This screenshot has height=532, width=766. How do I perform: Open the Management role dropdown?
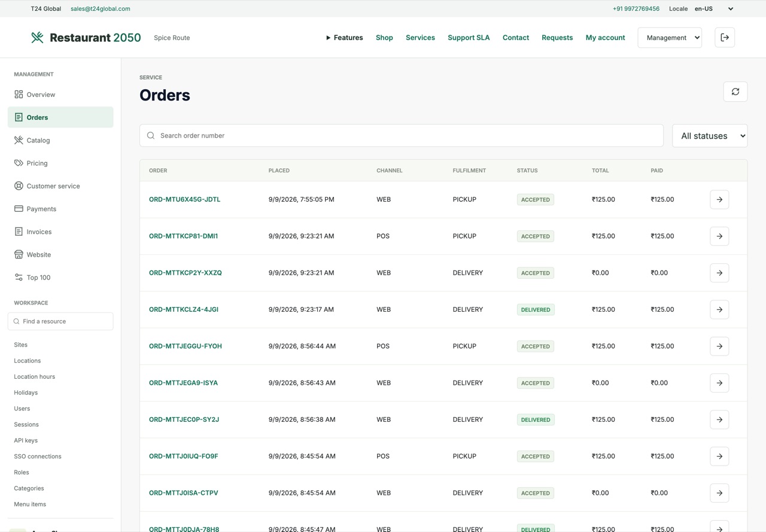click(x=670, y=38)
